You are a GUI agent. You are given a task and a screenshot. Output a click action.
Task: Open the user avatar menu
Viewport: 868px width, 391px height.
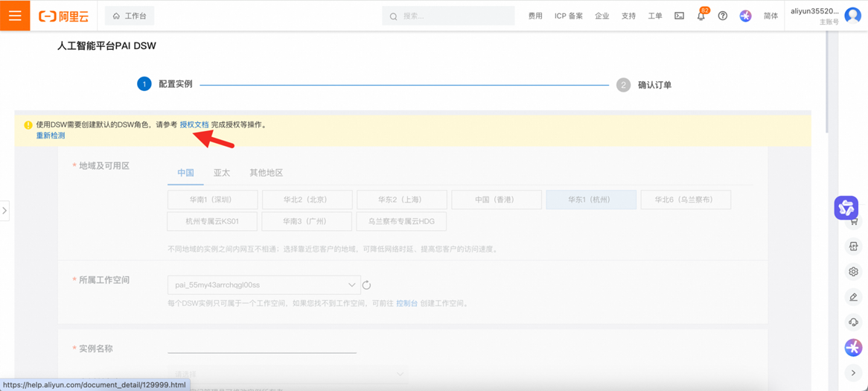click(x=853, y=16)
